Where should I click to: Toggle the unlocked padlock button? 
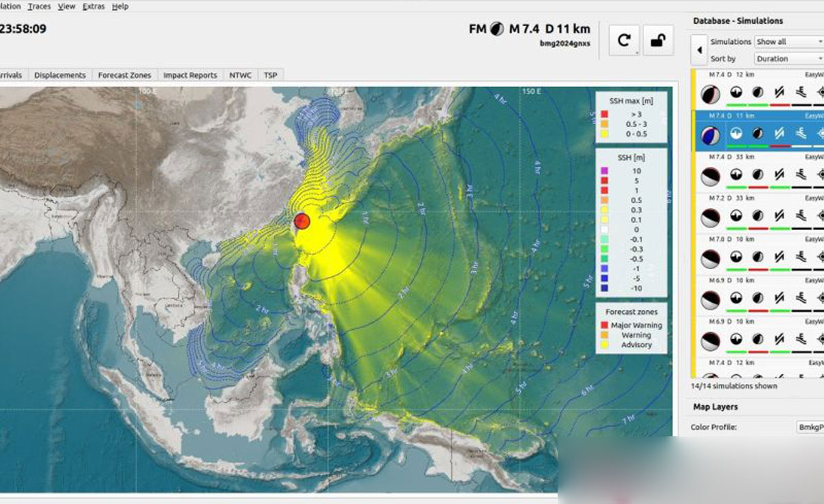pyautogui.click(x=657, y=41)
